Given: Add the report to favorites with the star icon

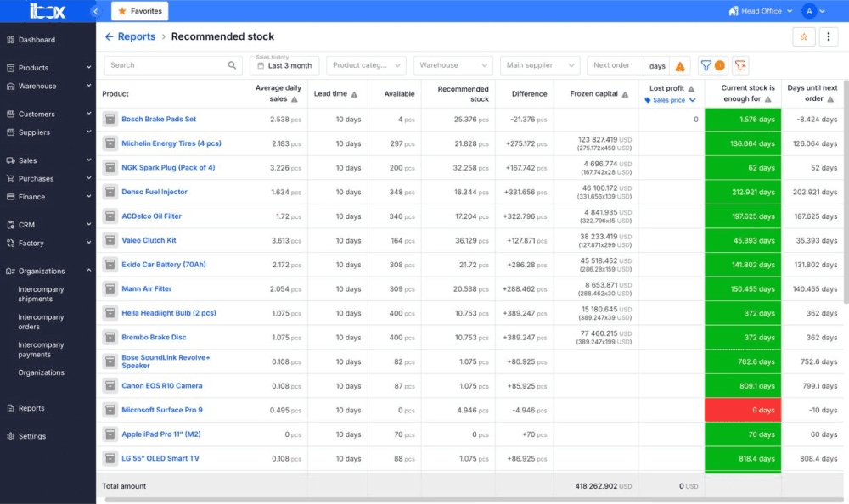Looking at the screenshot, I should click(x=803, y=36).
